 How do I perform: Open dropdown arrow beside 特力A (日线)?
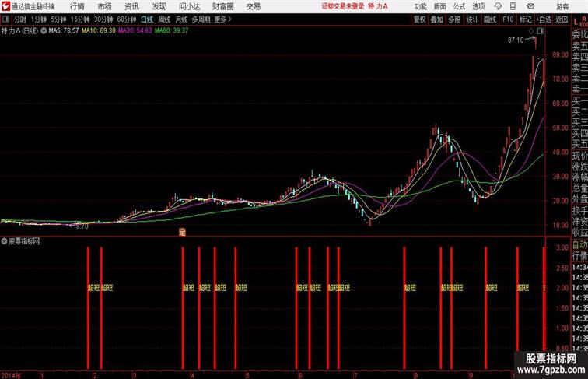[x=44, y=31]
